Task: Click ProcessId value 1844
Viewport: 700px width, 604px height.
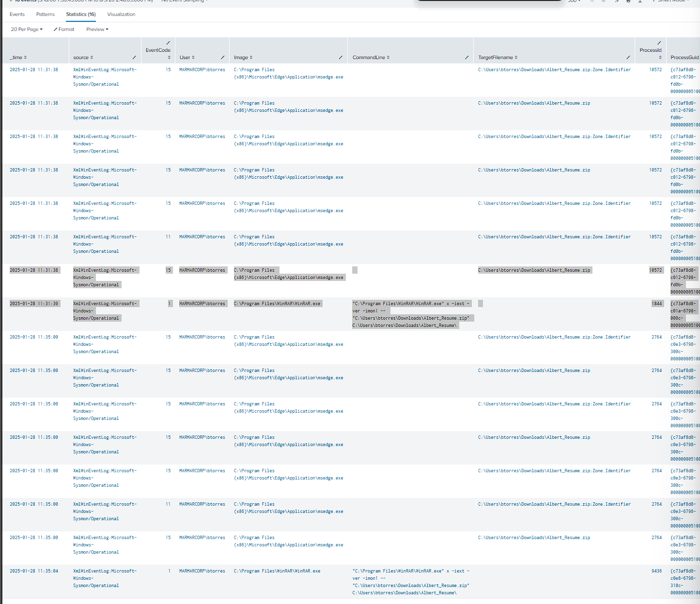Action: 656,304
